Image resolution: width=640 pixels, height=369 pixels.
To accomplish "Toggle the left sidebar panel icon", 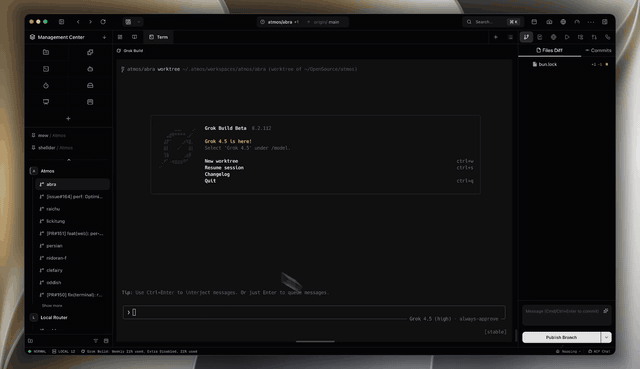I will [x=62, y=22].
